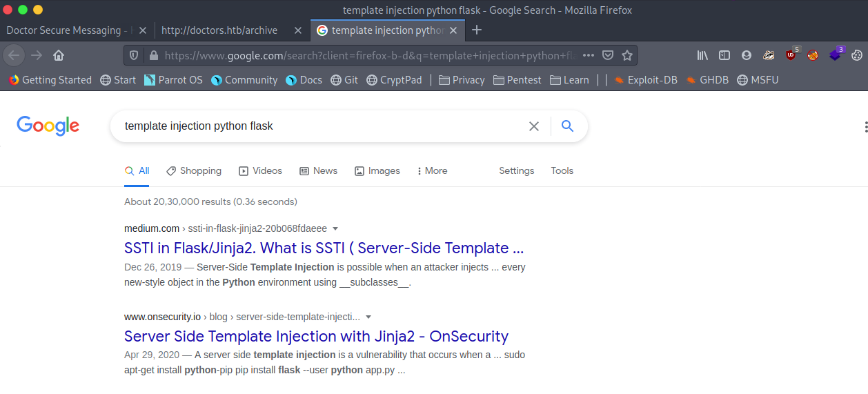Switch to the doctors.htb/archive browser tab
The width and height of the screenshot is (868, 394).
[x=219, y=30]
